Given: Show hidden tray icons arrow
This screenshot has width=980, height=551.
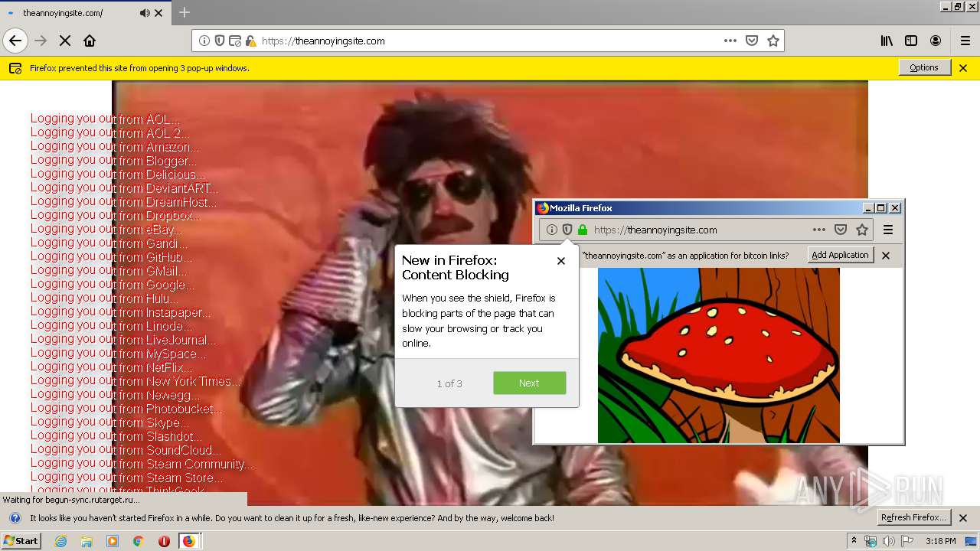Looking at the screenshot, I should coord(854,540).
